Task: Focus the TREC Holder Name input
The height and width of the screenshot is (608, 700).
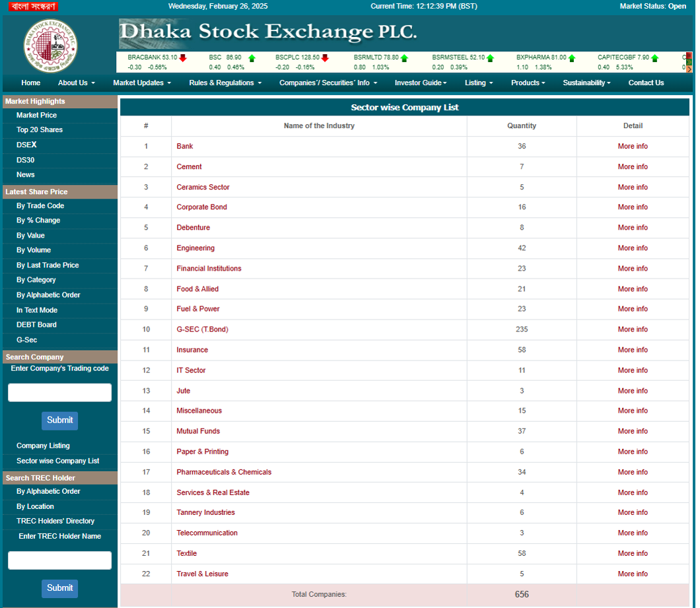Action: pyautogui.click(x=60, y=560)
